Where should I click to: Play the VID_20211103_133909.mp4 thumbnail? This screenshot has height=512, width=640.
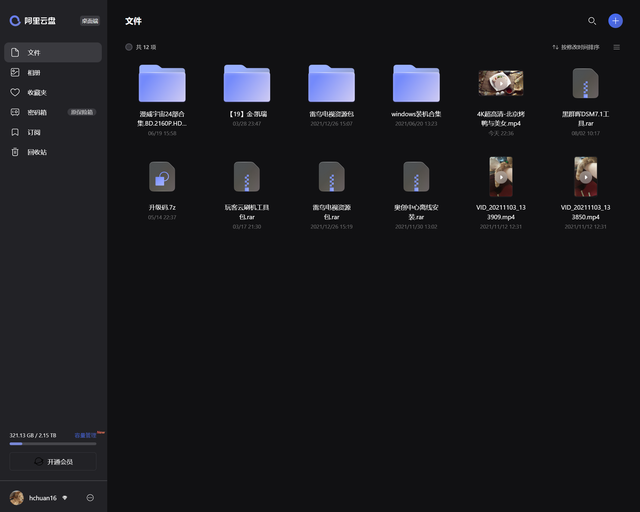[x=501, y=177]
